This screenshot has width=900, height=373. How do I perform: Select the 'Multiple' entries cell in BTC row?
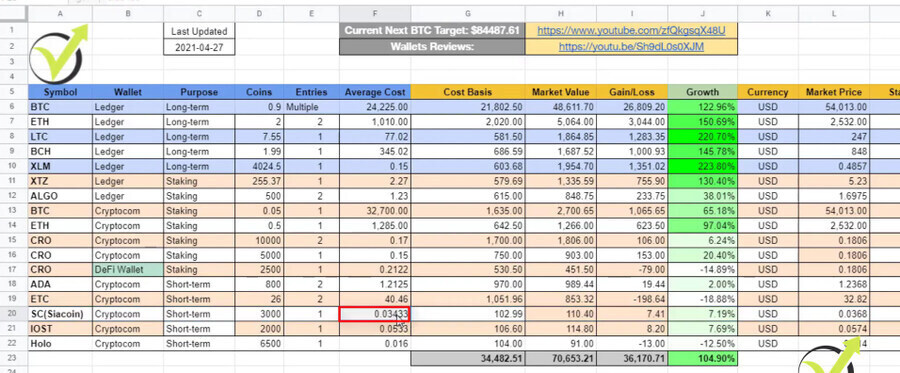[311, 107]
